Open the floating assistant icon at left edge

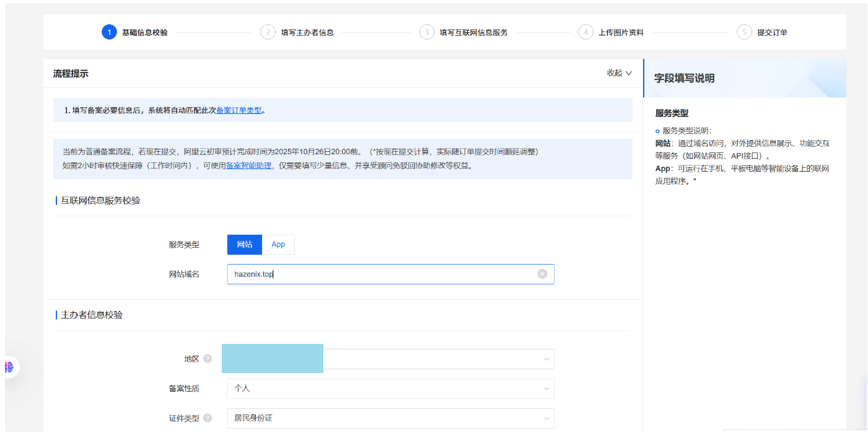click(x=10, y=367)
